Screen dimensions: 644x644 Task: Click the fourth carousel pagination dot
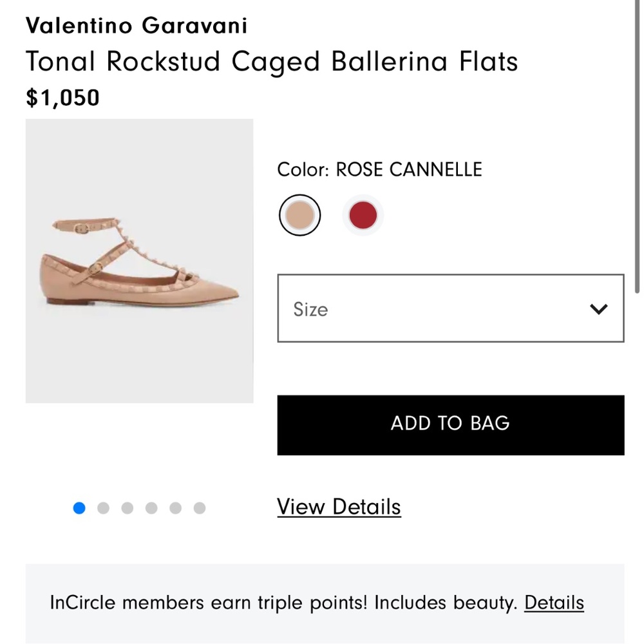tap(151, 508)
